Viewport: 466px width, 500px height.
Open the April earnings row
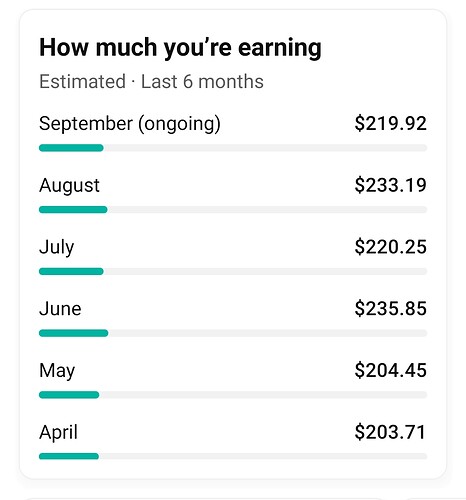(233, 441)
